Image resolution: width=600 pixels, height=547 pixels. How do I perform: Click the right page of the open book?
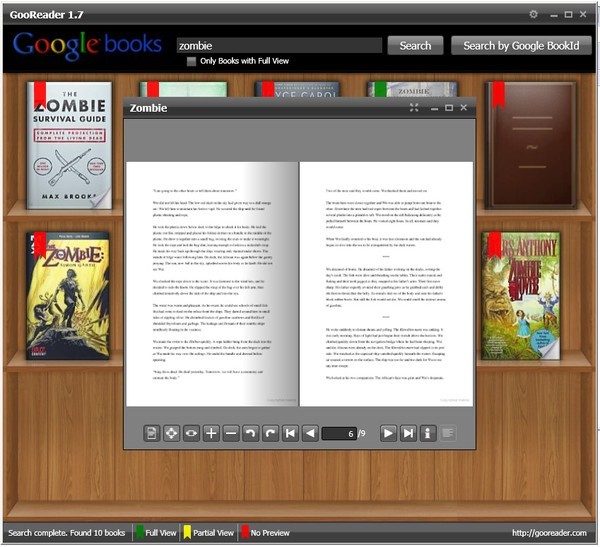pyautogui.click(x=386, y=284)
